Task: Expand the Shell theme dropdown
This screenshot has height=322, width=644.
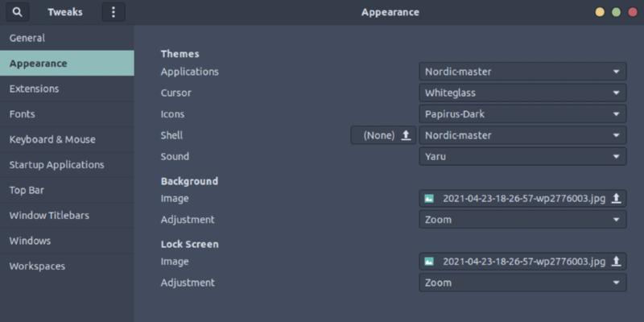Action: (522, 135)
